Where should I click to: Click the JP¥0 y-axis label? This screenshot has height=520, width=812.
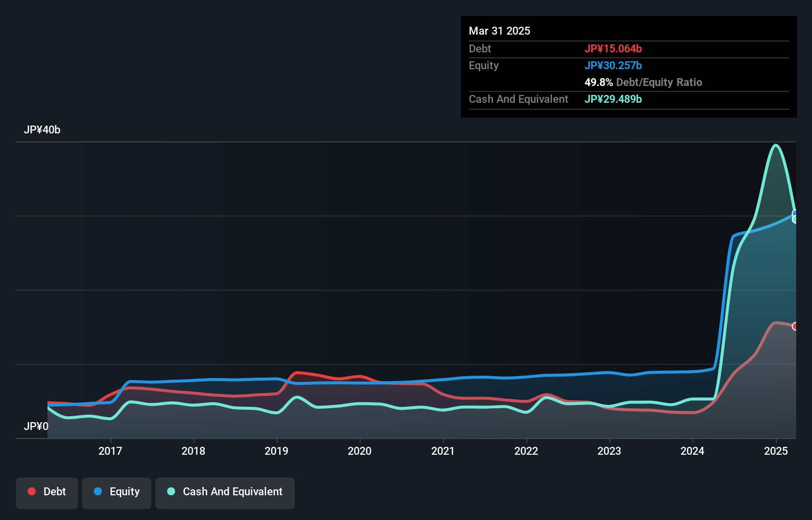pyautogui.click(x=36, y=427)
